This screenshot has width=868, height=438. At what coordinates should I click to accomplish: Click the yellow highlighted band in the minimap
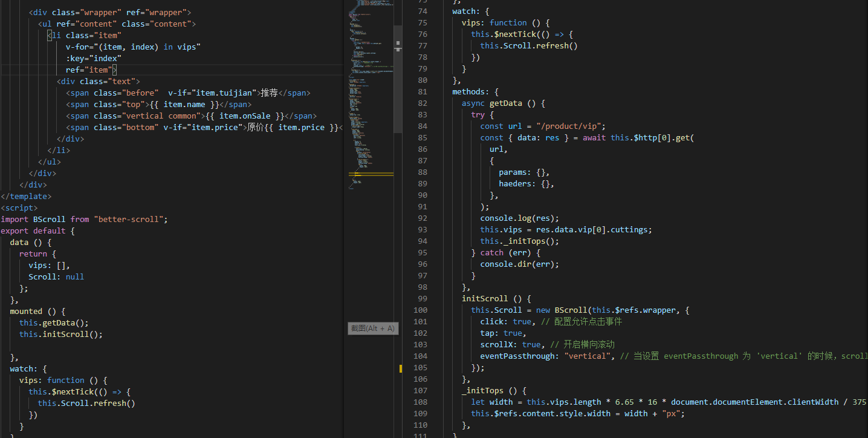tap(371, 174)
